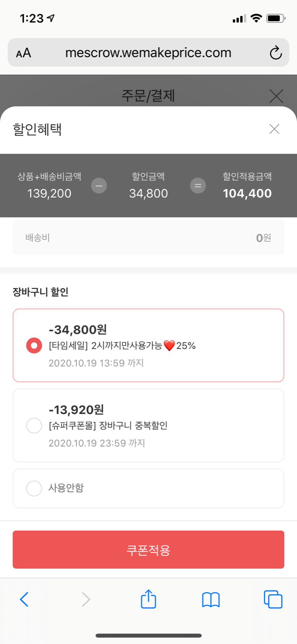Tap the mescrow.wemakeprice.com address field
This screenshot has width=297, height=644.
(x=148, y=53)
